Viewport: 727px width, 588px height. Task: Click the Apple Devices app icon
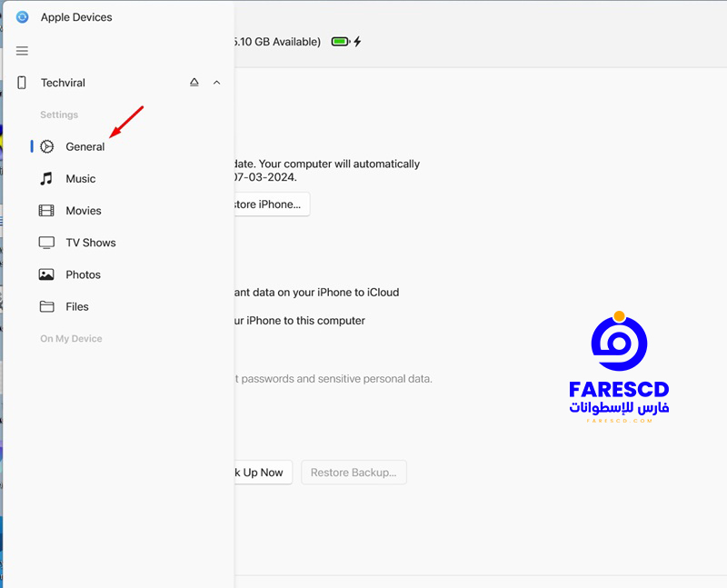click(x=22, y=17)
